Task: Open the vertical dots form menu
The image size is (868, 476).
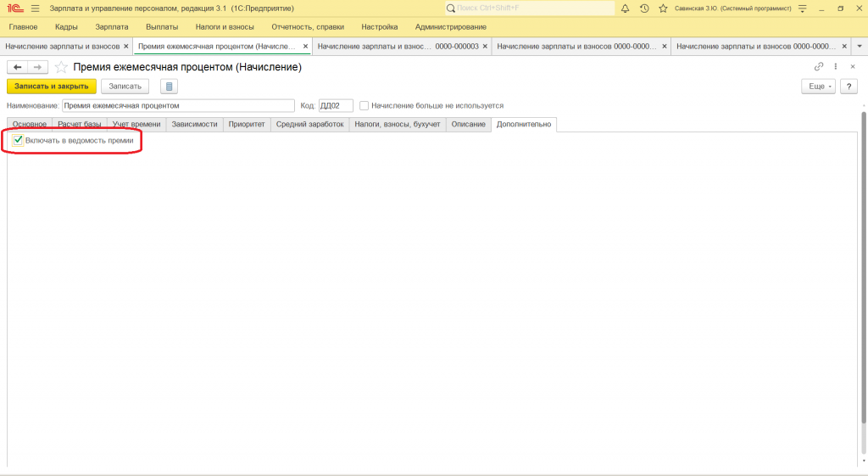Action: click(x=836, y=66)
